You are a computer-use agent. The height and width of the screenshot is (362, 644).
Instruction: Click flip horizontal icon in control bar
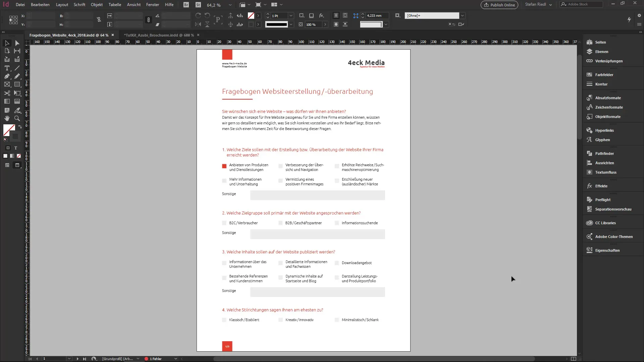coord(198,24)
